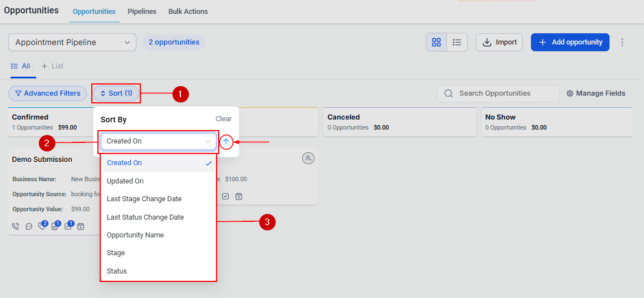Open the chat message icon on Demo Submission

click(x=29, y=226)
